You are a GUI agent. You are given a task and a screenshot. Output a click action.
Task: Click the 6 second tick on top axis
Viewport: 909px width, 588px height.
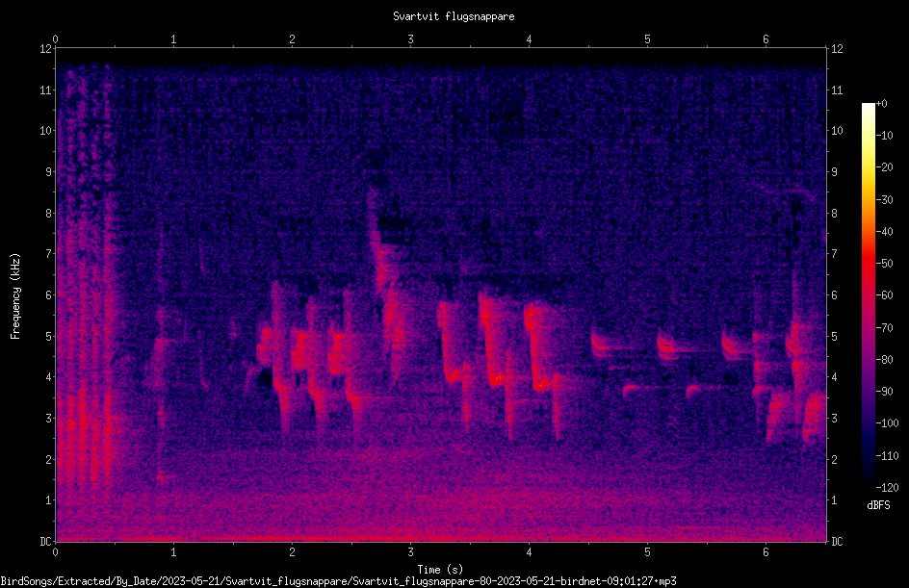click(x=766, y=39)
